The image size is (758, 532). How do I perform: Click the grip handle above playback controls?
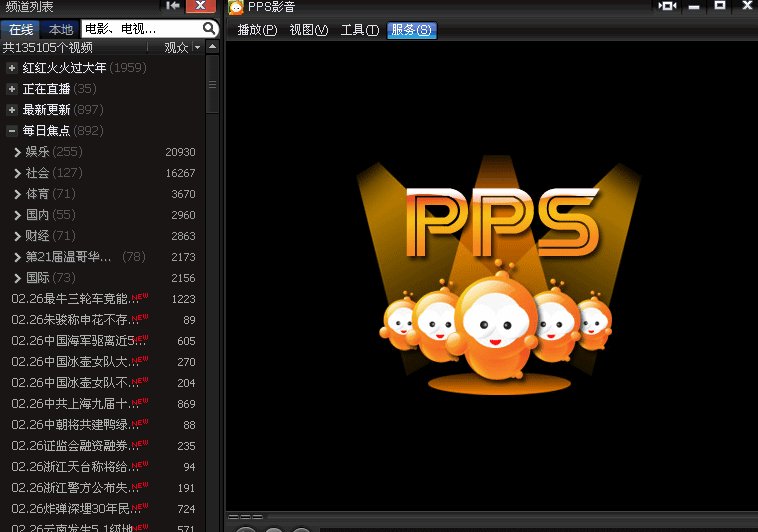(245, 517)
